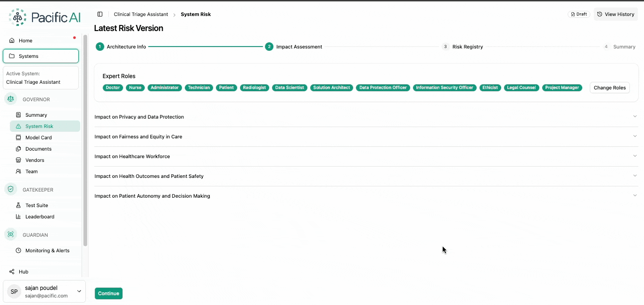Open Home in the sidebar
Screen dimensions: 644x305
pos(41,40)
